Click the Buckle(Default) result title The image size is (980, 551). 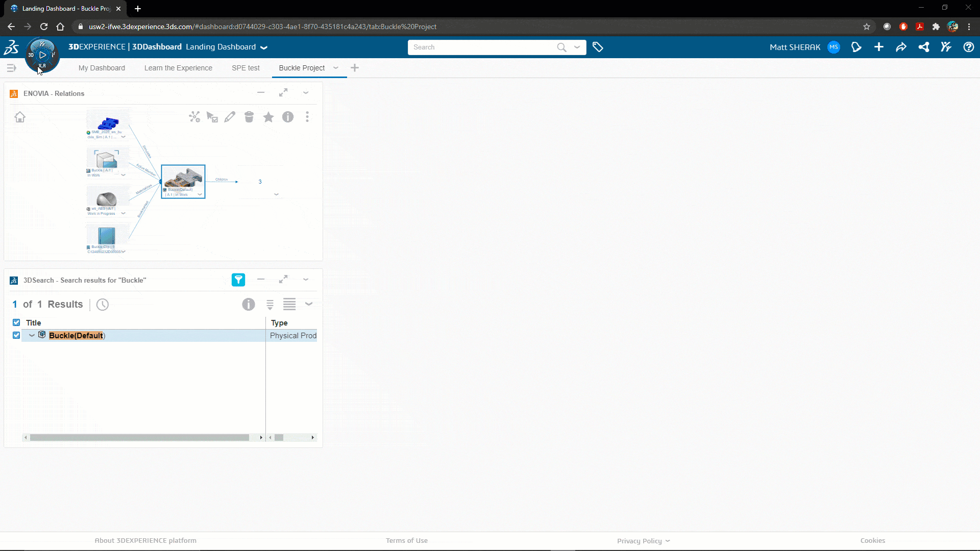click(77, 336)
